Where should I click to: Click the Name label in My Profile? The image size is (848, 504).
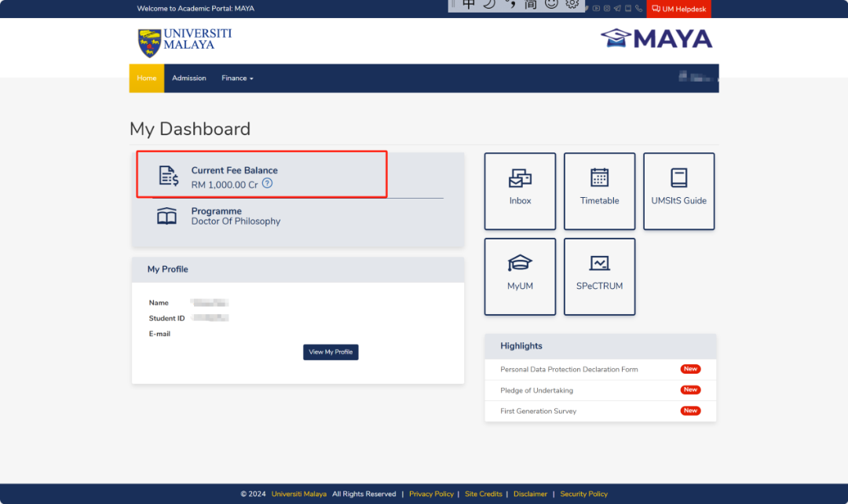(159, 303)
